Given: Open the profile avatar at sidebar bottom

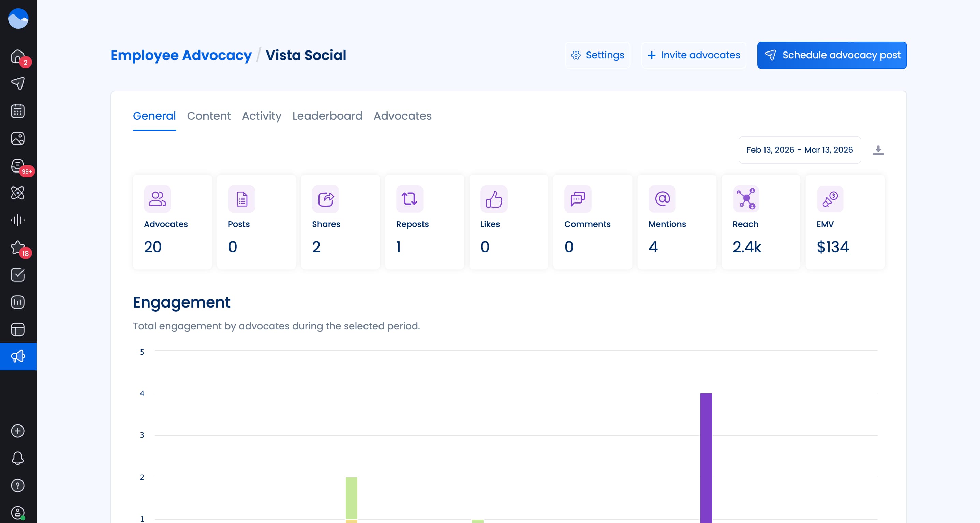Looking at the screenshot, I should 17,511.
